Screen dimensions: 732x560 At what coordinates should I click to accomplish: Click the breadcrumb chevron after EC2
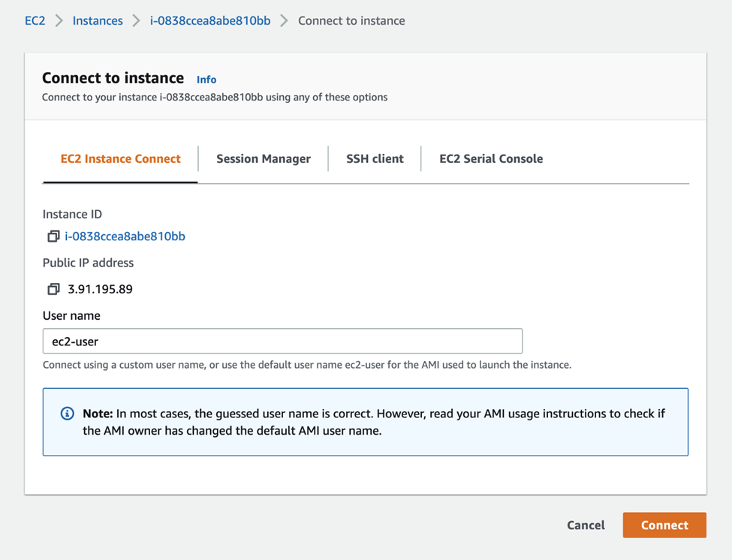(59, 21)
